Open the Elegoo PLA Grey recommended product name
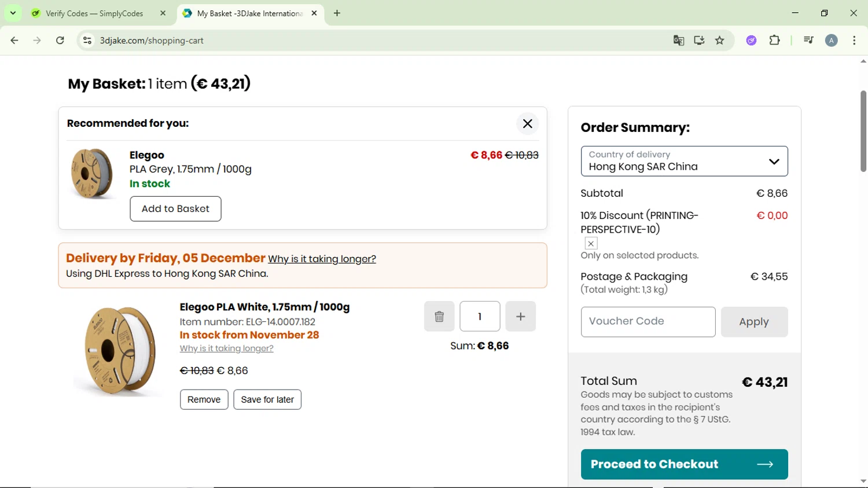 click(x=147, y=155)
